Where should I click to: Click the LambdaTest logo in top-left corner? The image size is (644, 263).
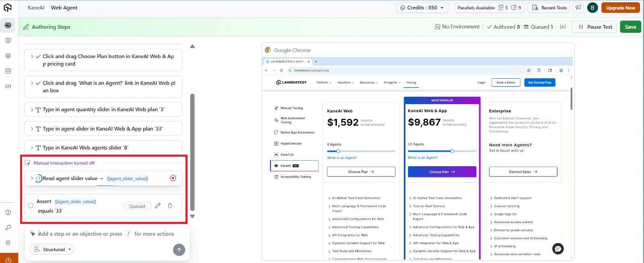pyautogui.click(x=8, y=8)
